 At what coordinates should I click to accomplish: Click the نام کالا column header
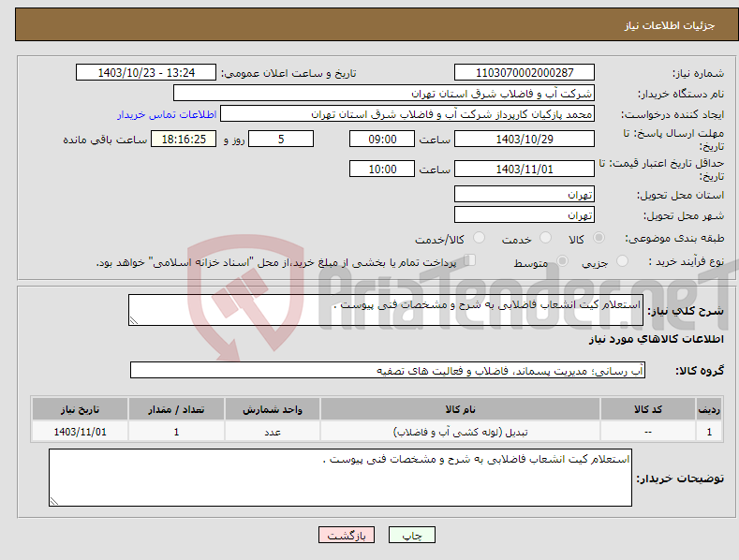pos(460,409)
